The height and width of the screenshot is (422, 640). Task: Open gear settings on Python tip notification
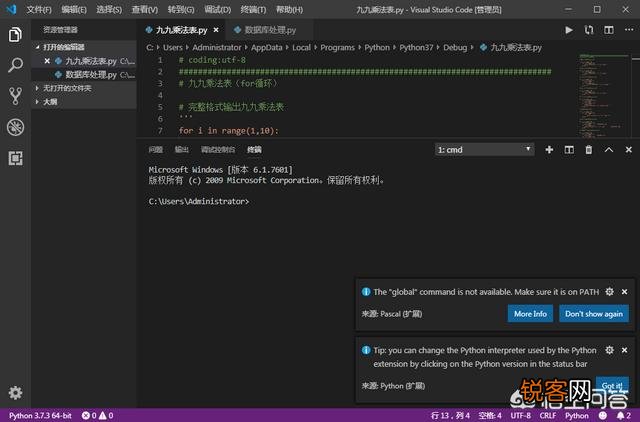click(x=609, y=350)
